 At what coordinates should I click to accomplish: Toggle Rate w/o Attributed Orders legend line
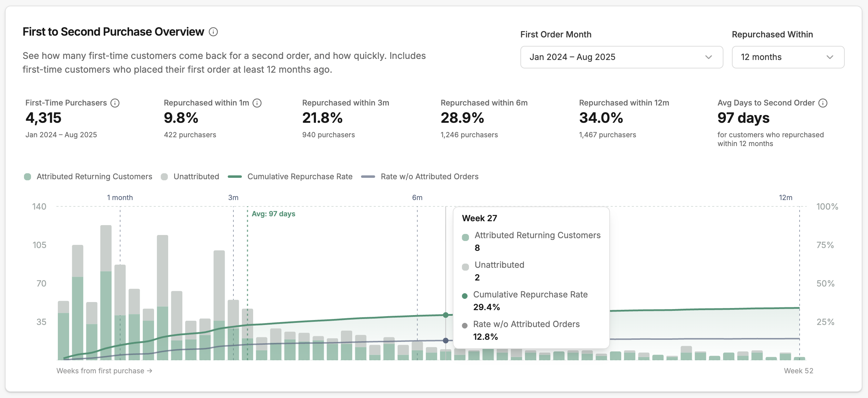click(x=420, y=177)
